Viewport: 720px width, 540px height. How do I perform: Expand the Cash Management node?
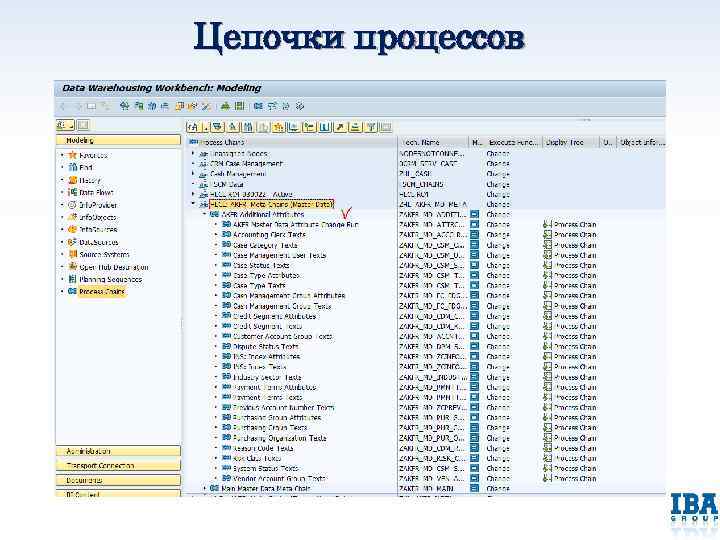click(x=193, y=174)
